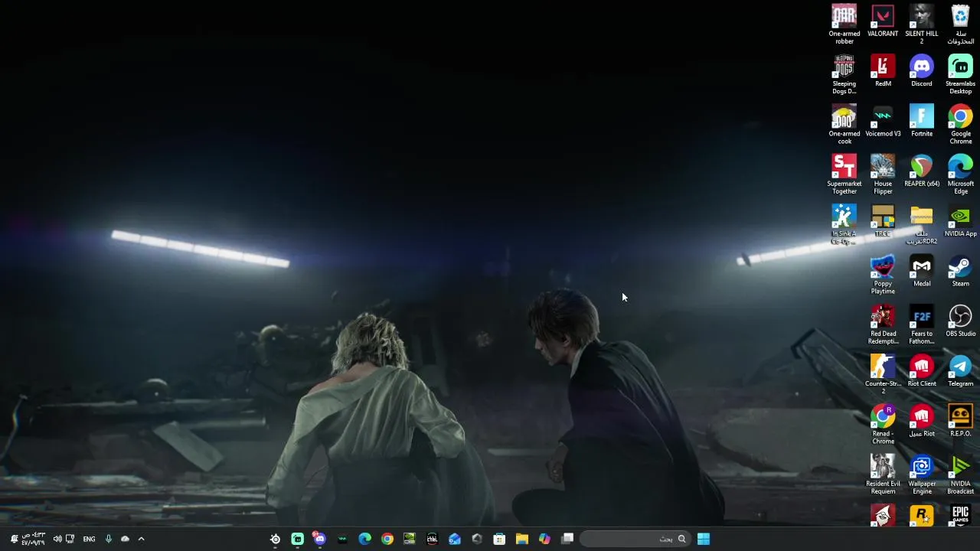Launch In Sink A Co-Op game shortcut
Viewport: 980px width, 551px height.
844,224
